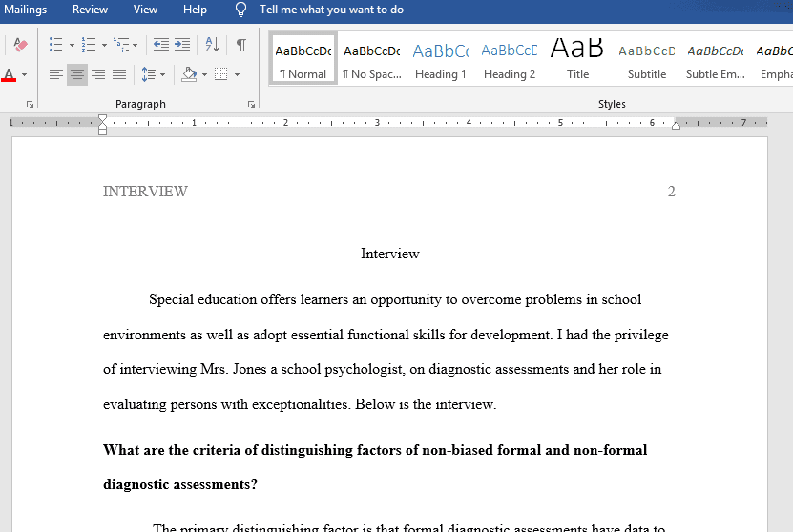Apply the Heading 1 style
The height and width of the screenshot is (532, 793).
(x=440, y=61)
